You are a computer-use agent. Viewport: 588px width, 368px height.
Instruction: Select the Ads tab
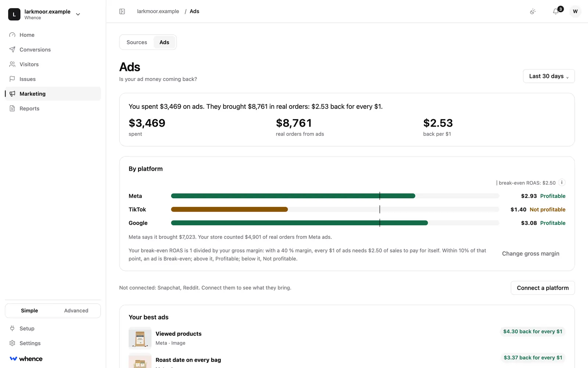click(164, 42)
